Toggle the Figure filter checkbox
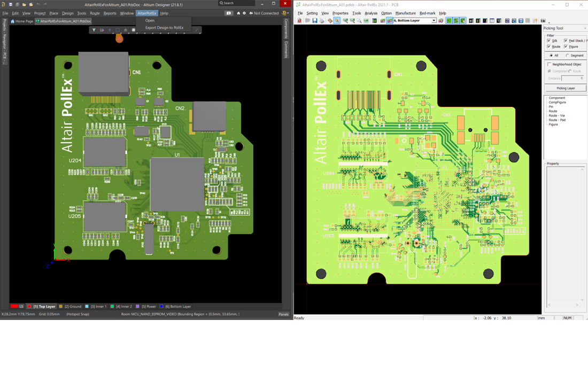588x375 pixels. pyautogui.click(x=566, y=46)
